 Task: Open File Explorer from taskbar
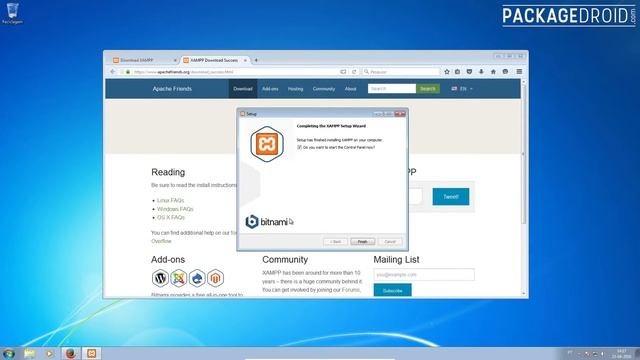[29, 353]
